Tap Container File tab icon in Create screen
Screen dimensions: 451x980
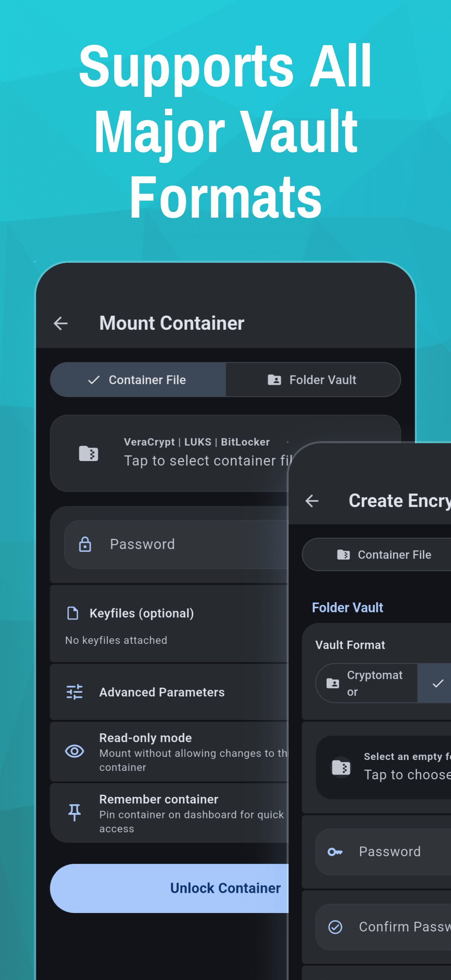click(343, 555)
